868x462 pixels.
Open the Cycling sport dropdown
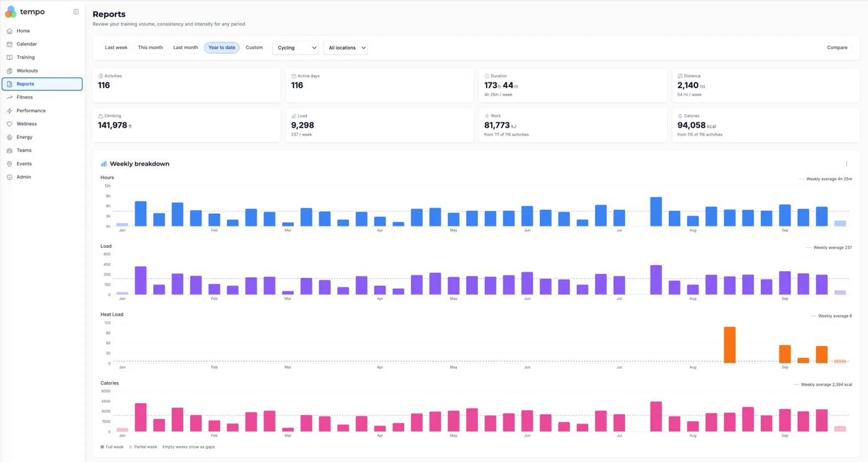[296, 48]
